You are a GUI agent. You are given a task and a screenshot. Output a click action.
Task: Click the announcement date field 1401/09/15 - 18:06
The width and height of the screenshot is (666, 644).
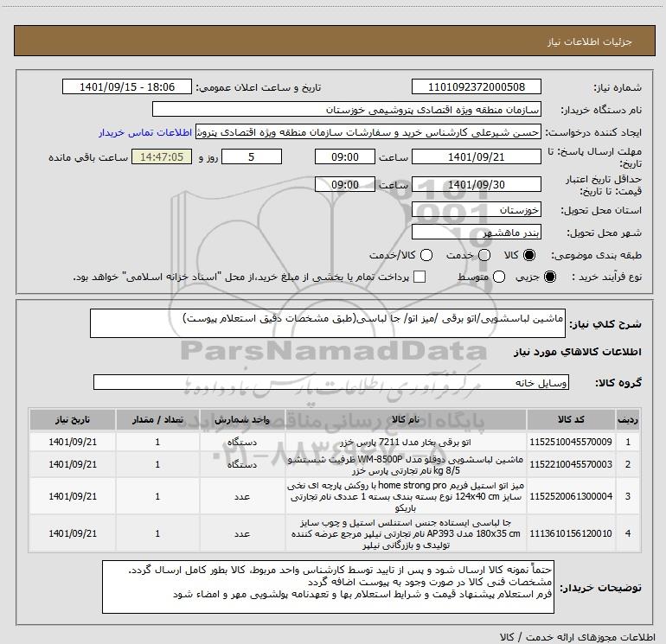click(x=127, y=87)
